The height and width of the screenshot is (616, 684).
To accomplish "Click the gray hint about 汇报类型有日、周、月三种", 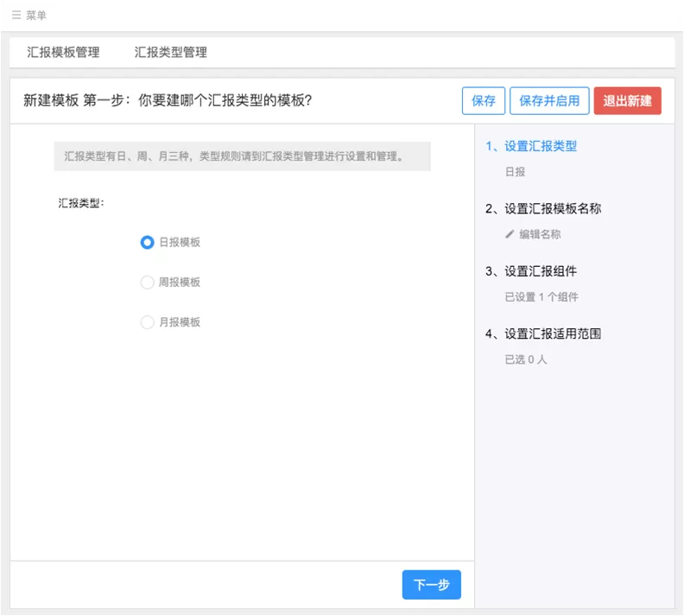I will point(242,156).
